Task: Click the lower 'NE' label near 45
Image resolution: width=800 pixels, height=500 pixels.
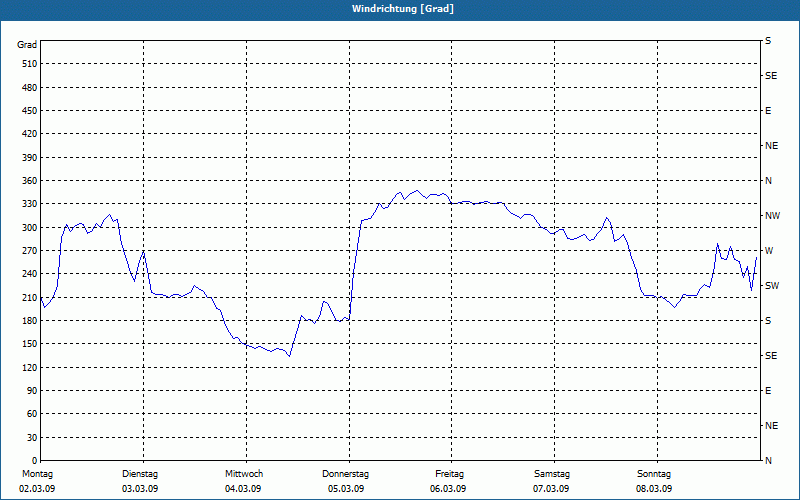Action: pos(771,426)
